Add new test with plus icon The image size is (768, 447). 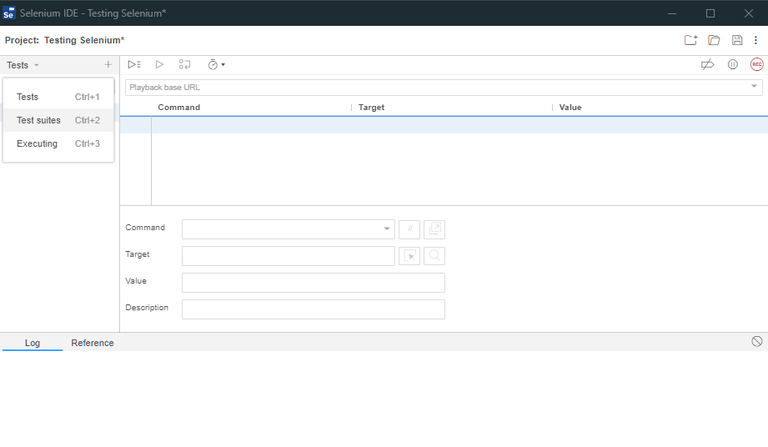pos(108,65)
